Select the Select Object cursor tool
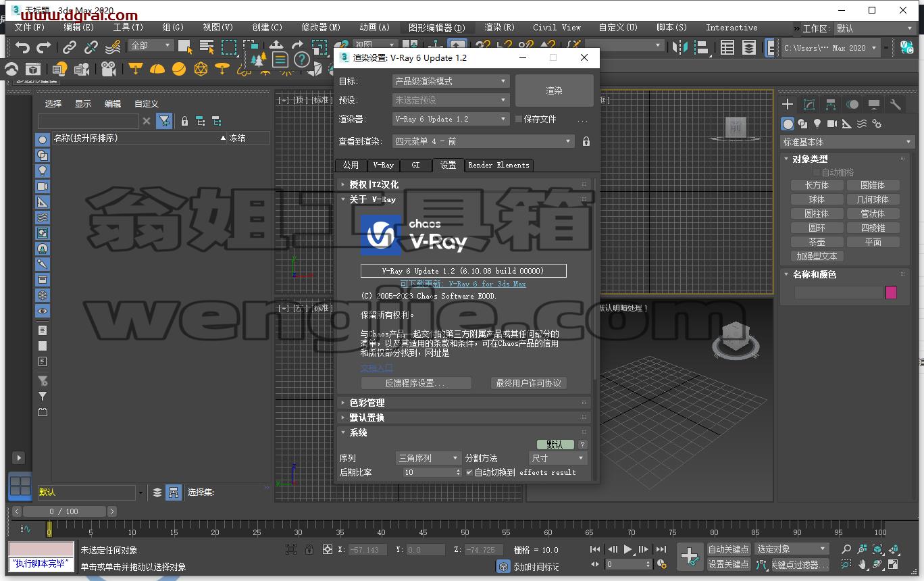Image resolution: width=924 pixels, height=581 pixels. 186,47
